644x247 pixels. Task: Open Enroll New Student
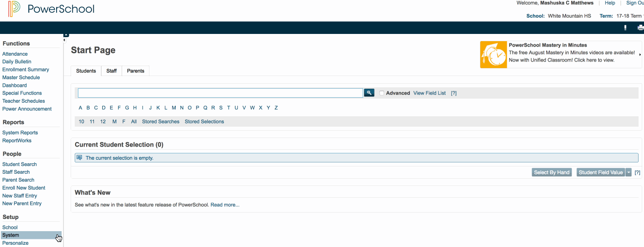pyautogui.click(x=24, y=188)
